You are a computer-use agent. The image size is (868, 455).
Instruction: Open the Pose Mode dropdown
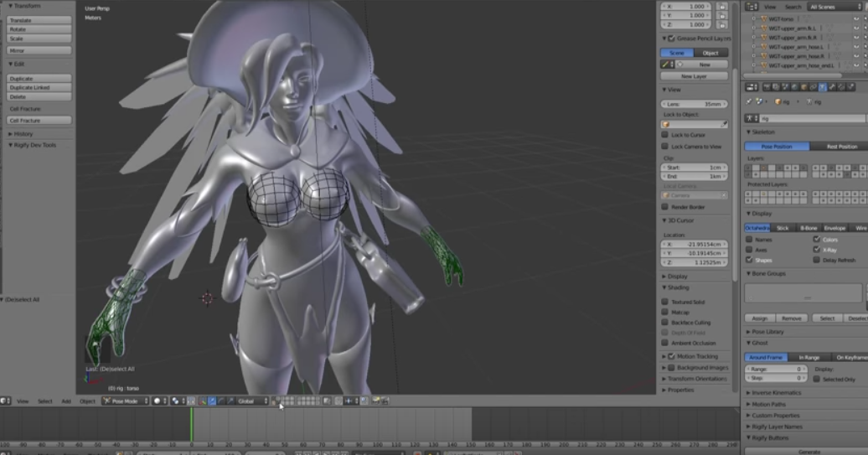click(x=124, y=401)
